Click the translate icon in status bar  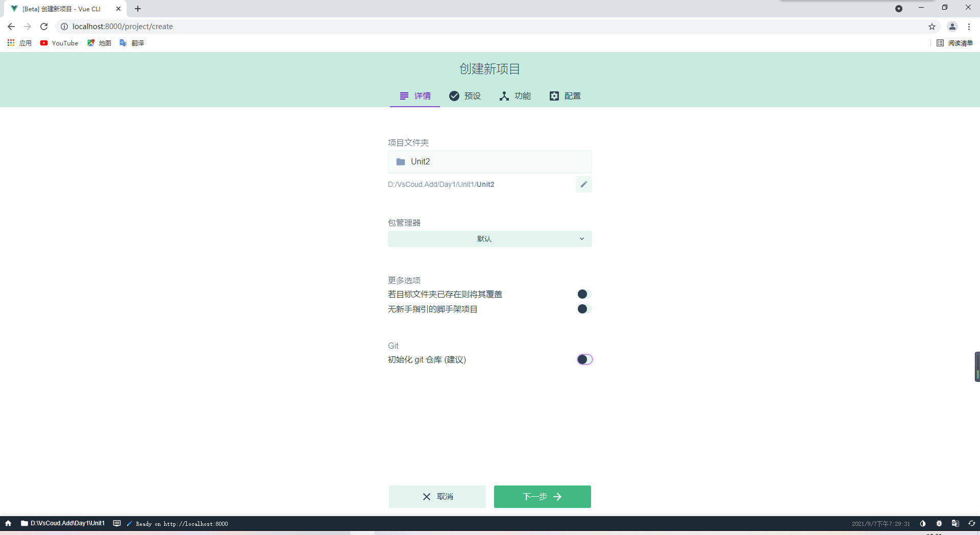coord(955,523)
